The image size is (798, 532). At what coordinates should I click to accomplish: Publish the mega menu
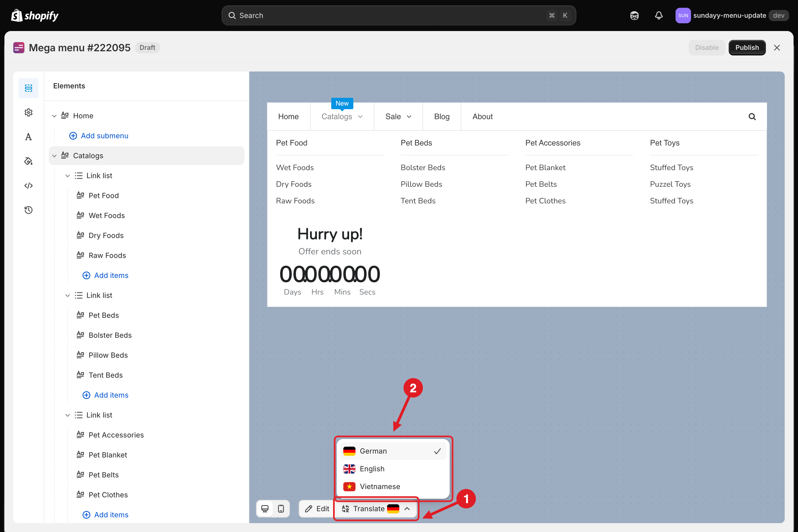(x=747, y=47)
